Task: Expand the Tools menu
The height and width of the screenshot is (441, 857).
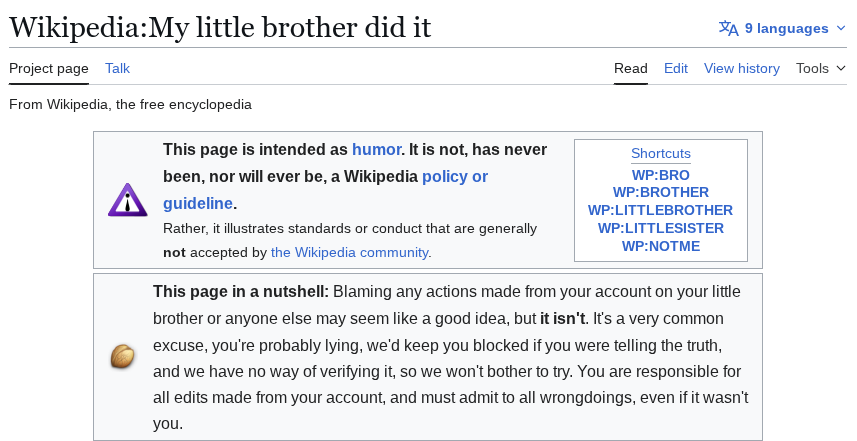Action: [821, 68]
